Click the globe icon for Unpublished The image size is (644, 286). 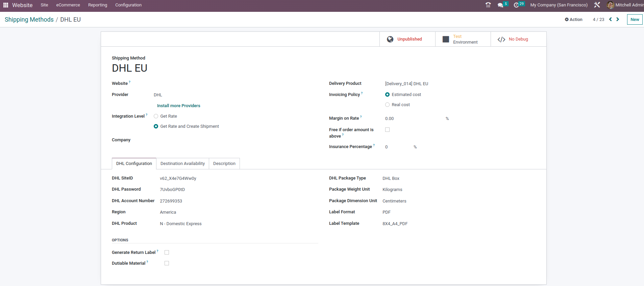pos(390,39)
